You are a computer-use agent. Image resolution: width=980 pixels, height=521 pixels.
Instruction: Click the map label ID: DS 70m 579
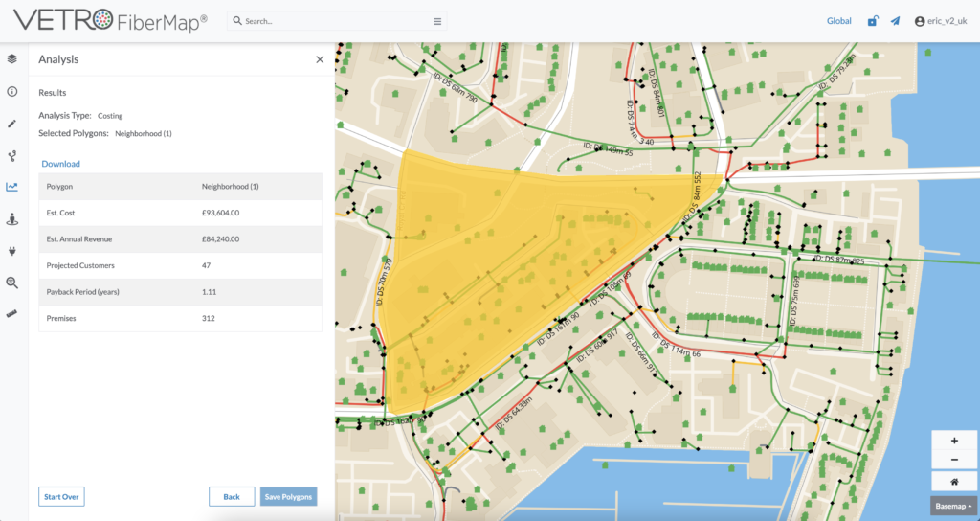(384, 281)
